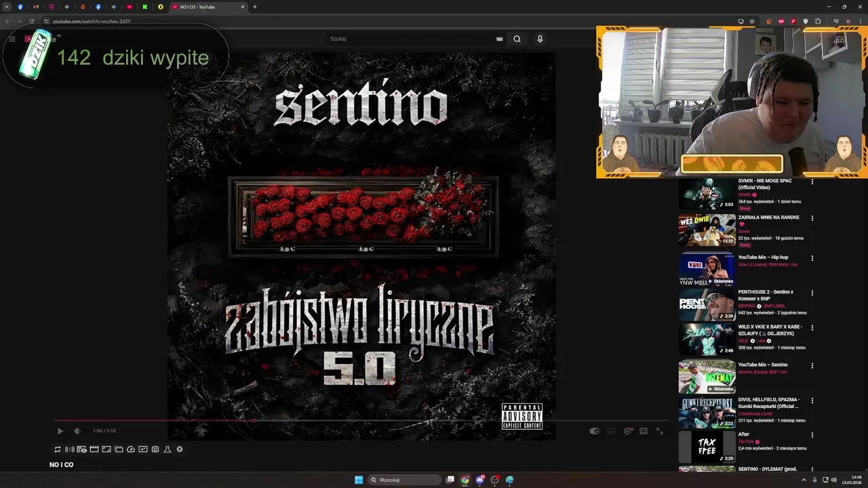Take a screenshot with the camera icon
Screen dimensions: 868x488
[x=155, y=449]
